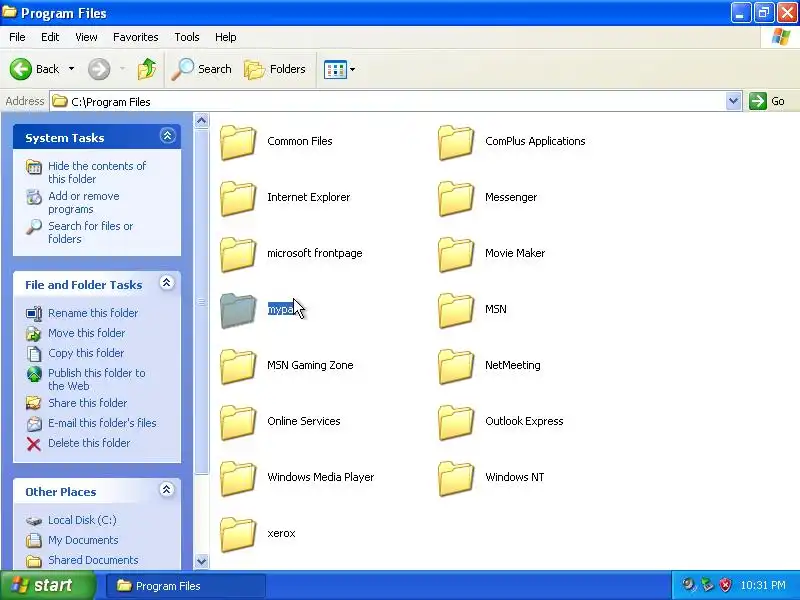The image size is (800, 600).
Task: Select the ComPlus Applications folder icon
Action: pos(456,142)
